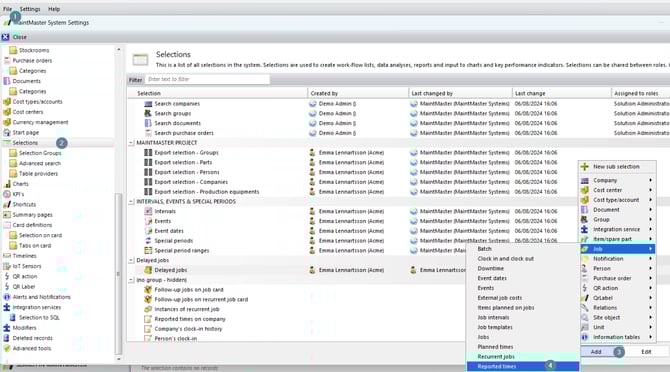Click the sidebar vertical scrollbar thumb
Image resolution: width=670 pixels, height=372 pixels.
pyautogui.click(x=118, y=273)
